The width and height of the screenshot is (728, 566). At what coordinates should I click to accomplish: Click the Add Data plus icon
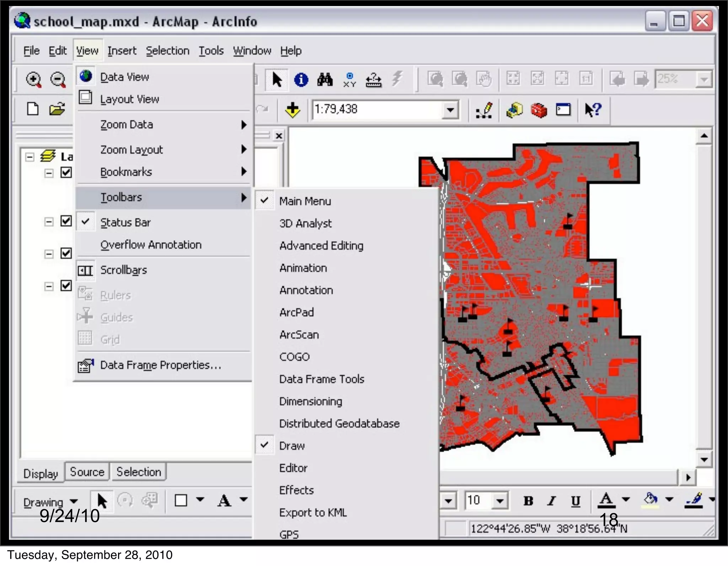coord(293,110)
